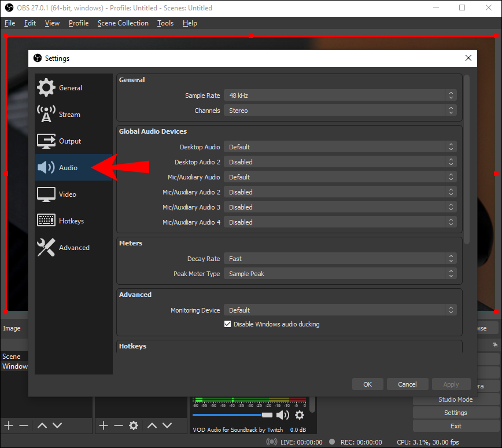
Task: Click the CPU usage status text
Action: click(428, 442)
